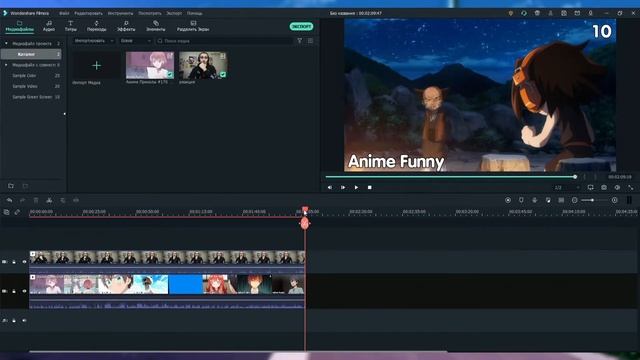The height and width of the screenshot is (360, 640).
Task: Collapse the shared media files tree section
Action: click(6, 65)
